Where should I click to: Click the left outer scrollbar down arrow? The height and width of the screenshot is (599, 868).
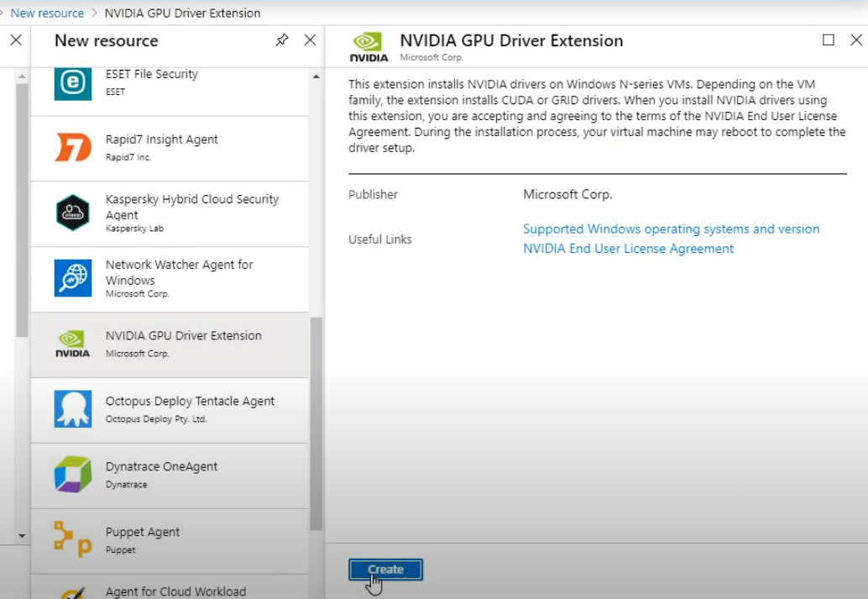[x=22, y=536]
